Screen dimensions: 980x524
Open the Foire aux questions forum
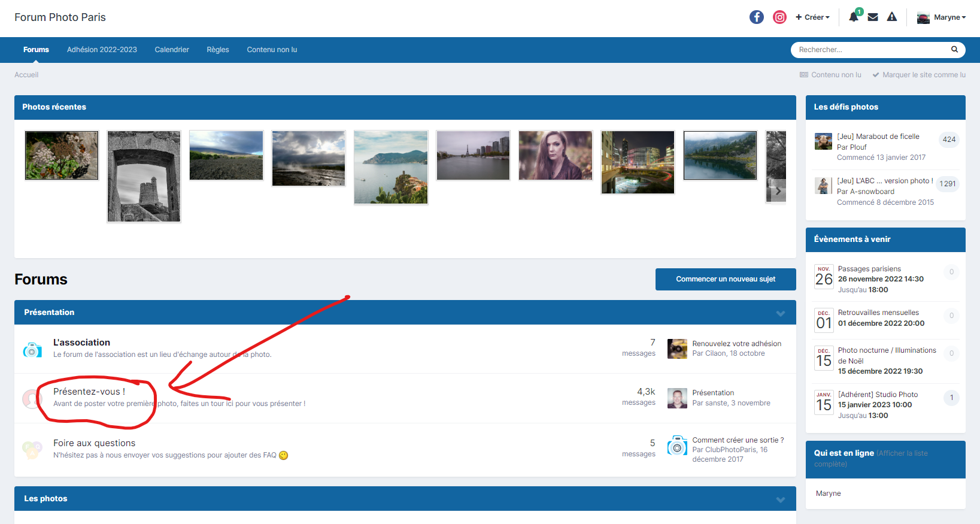[94, 443]
